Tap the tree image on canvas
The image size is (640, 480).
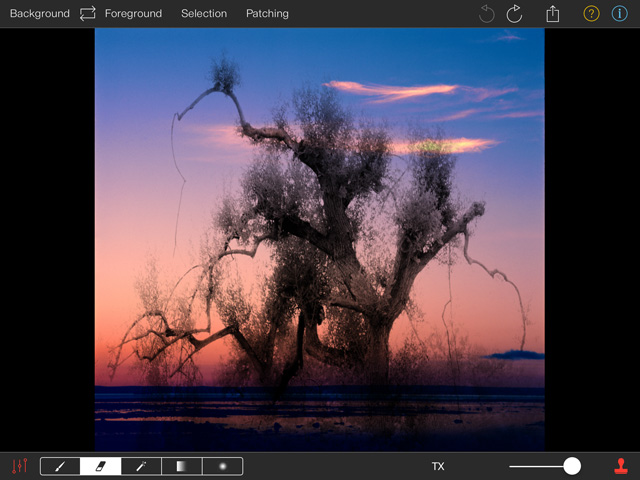[x=320, y=240]
